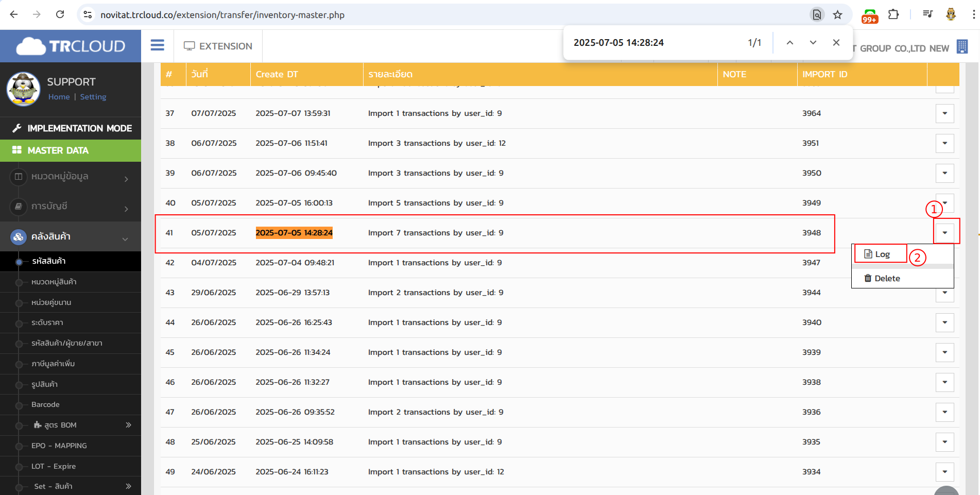Viewport: 980px width, 495px height.
Task: Open dropdown for import row 3964
Action: point(944,113)
